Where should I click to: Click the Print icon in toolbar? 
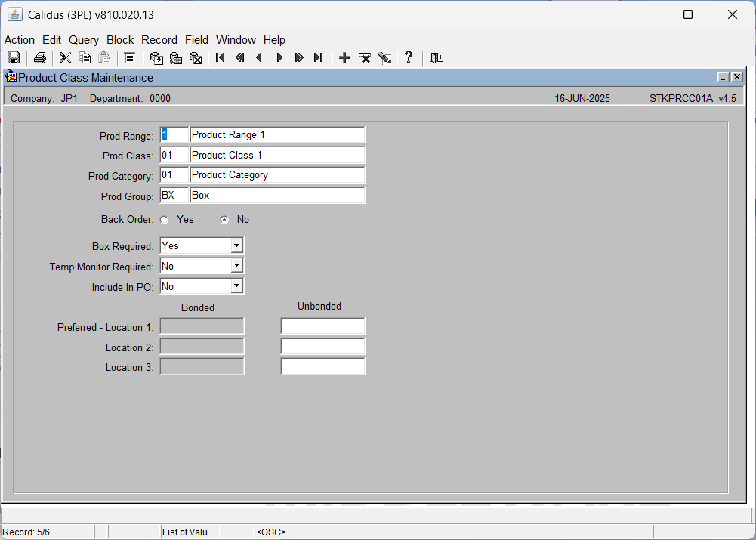[39, 58]
